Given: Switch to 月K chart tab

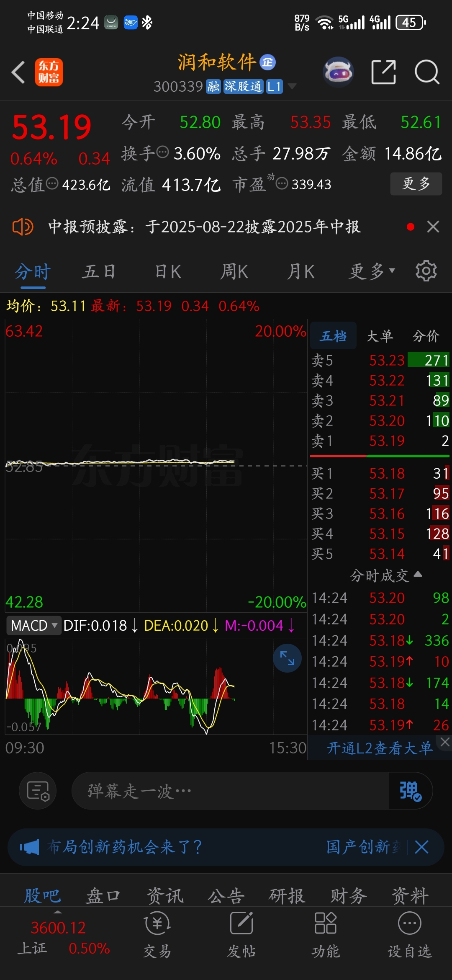Looking at the screenshot, I should 300,272.
